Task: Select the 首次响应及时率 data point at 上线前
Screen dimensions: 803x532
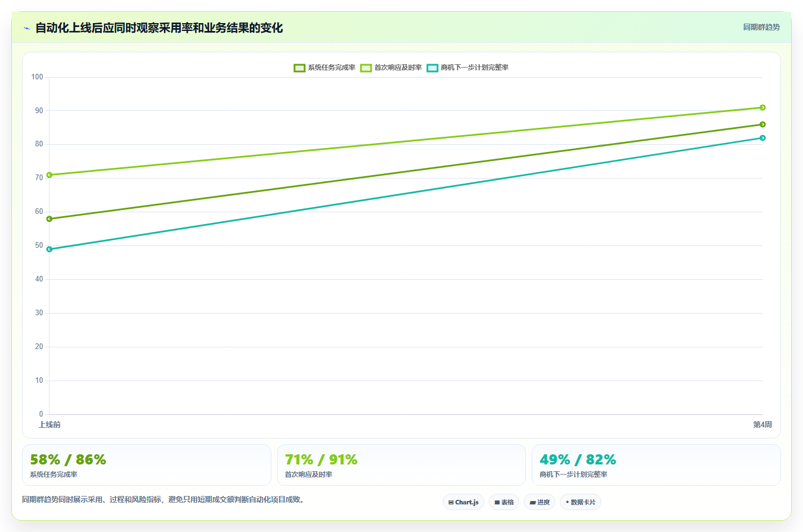Action: click(x=50, y=175)
